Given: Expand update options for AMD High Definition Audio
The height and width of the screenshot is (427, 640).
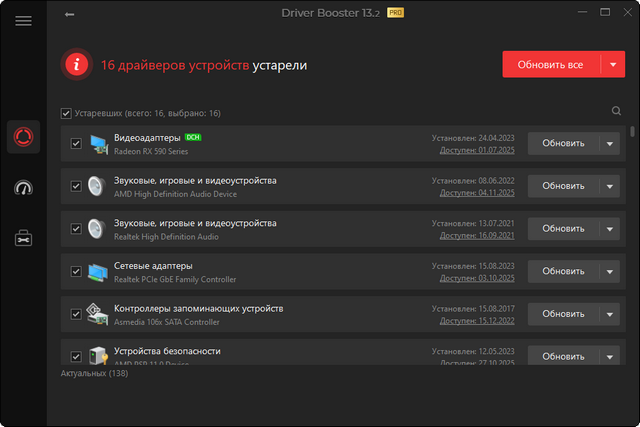Looking at the screenshot, I should tap(610, 186).
